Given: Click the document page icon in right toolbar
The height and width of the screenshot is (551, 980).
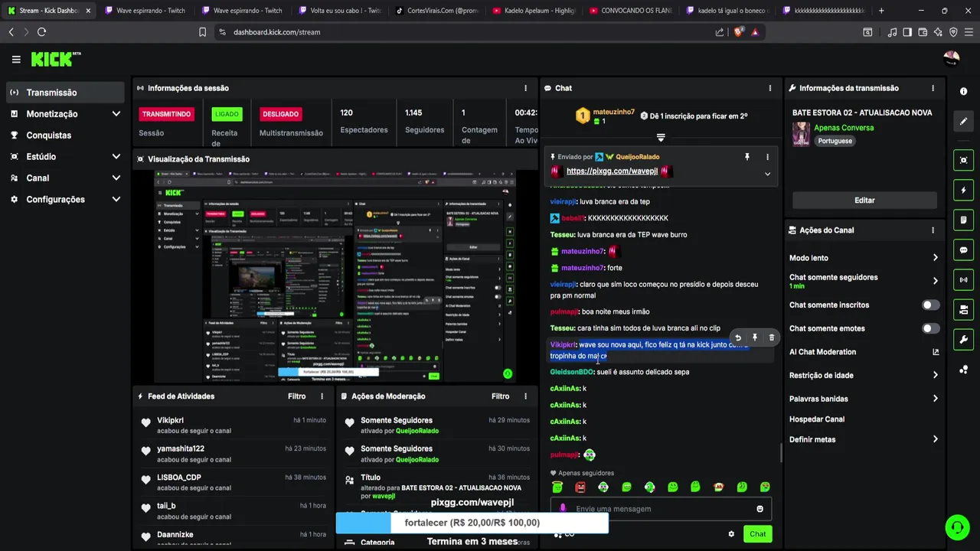Looking at the screenshot, I should pos(963,220).
